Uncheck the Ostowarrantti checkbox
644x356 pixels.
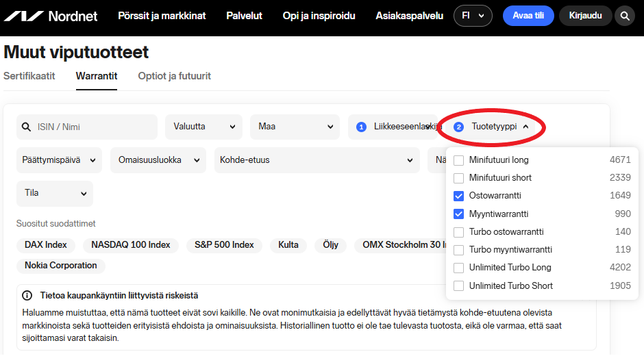click(x=458, y=196)
